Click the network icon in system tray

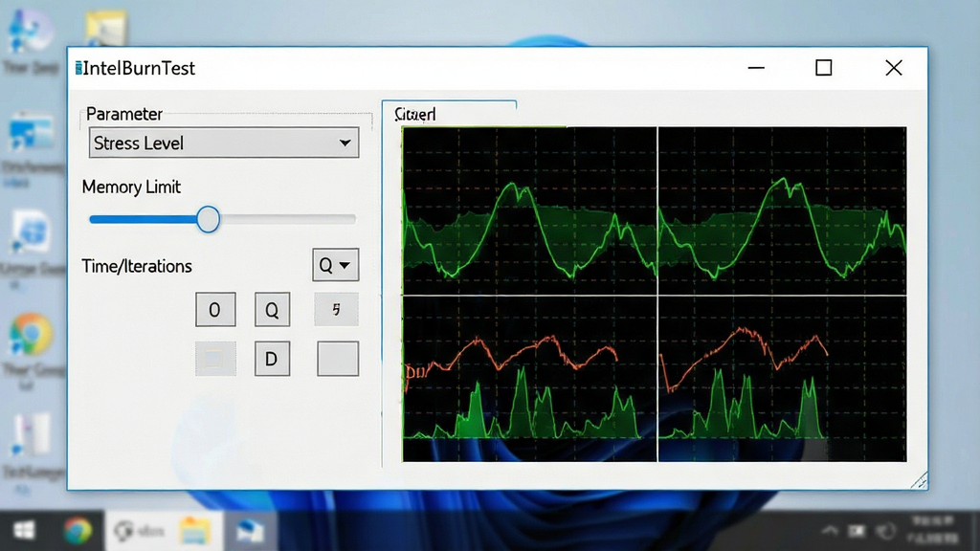tap(857, 531)
